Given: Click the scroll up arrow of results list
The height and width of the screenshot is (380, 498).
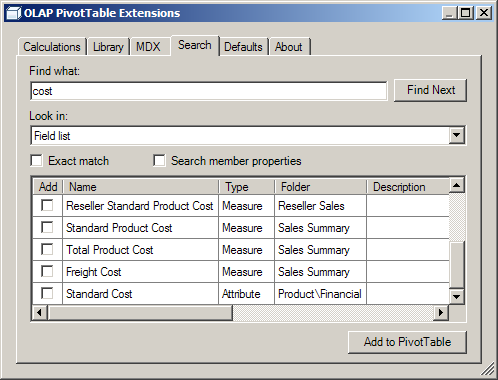Looking at the screenshot, I should [456, 185].
